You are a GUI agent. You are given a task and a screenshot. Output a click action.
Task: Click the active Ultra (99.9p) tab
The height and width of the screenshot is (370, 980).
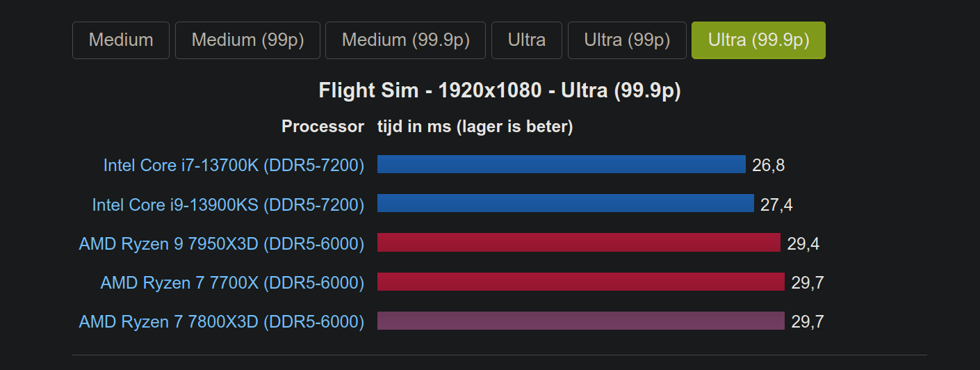click(x=758, y=40)
